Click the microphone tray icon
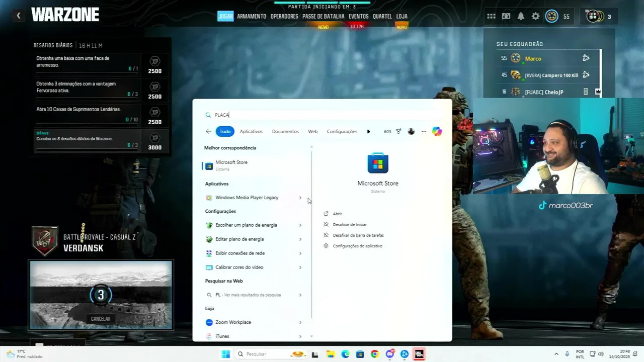The height and width of the screenshot is (362, 644). (x=567, y=354)
